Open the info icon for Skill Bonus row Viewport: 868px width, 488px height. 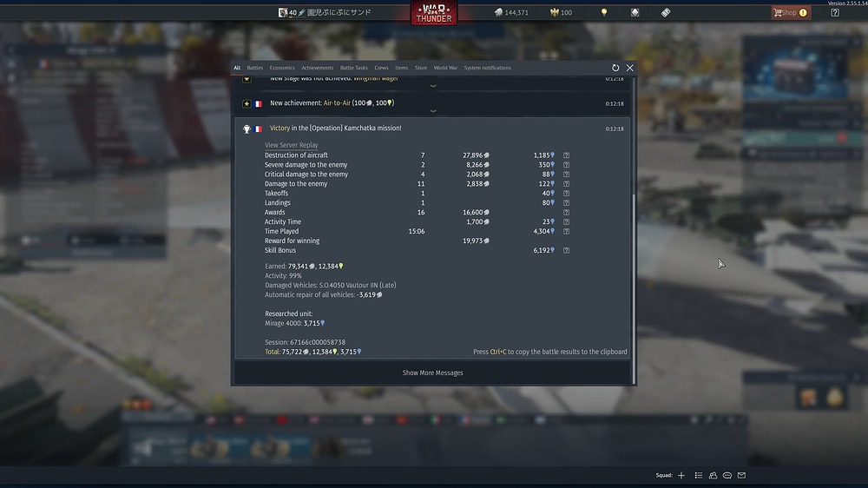tap(566, 250)
